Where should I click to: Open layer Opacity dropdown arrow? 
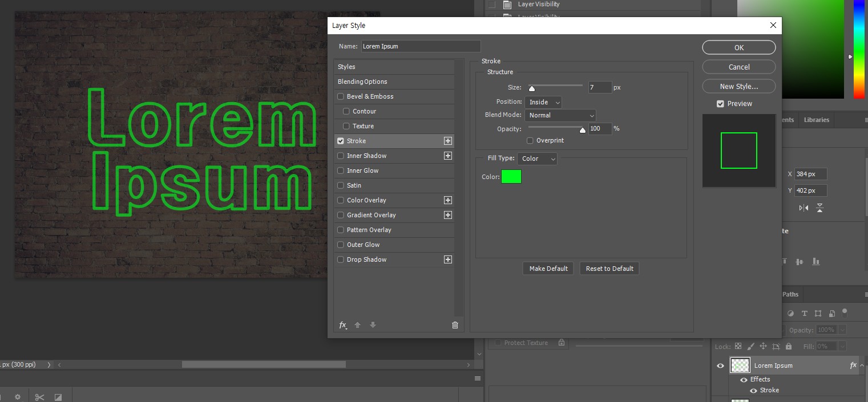click(x=842, y=330)
